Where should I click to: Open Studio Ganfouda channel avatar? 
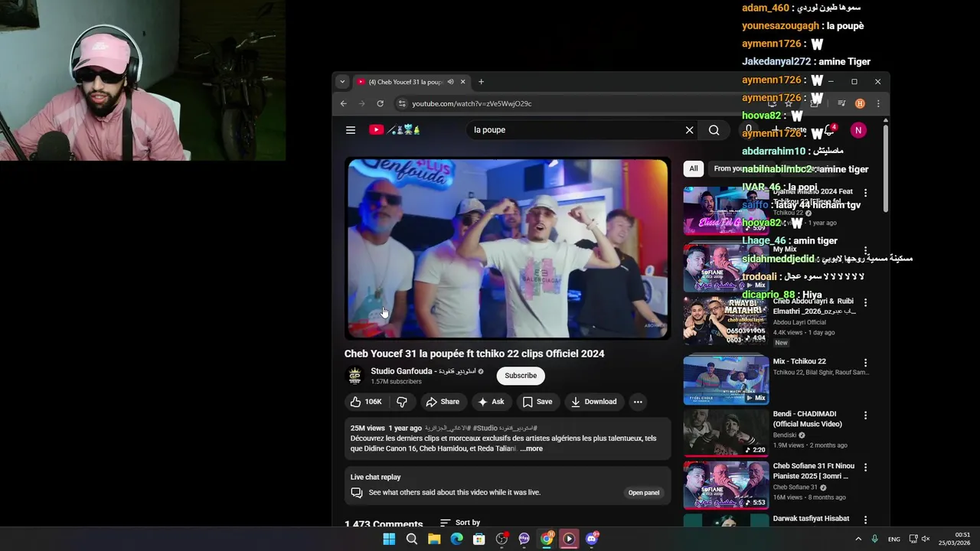354,375
